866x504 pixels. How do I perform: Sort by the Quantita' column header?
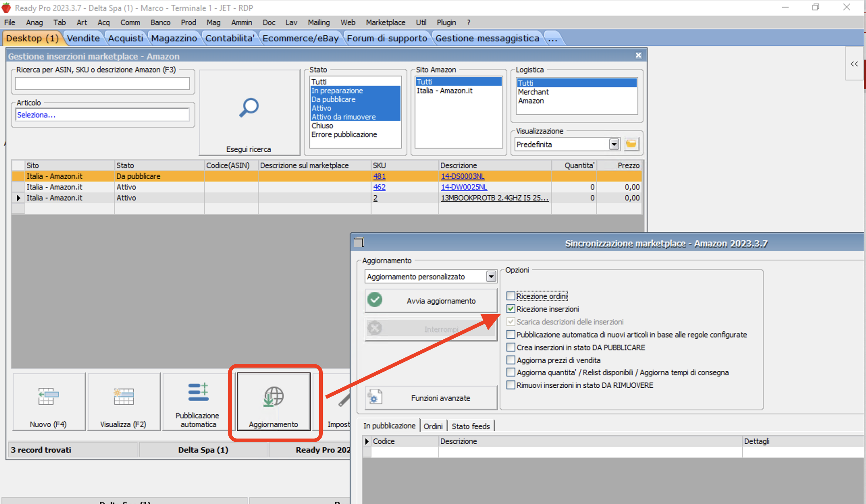574,165
